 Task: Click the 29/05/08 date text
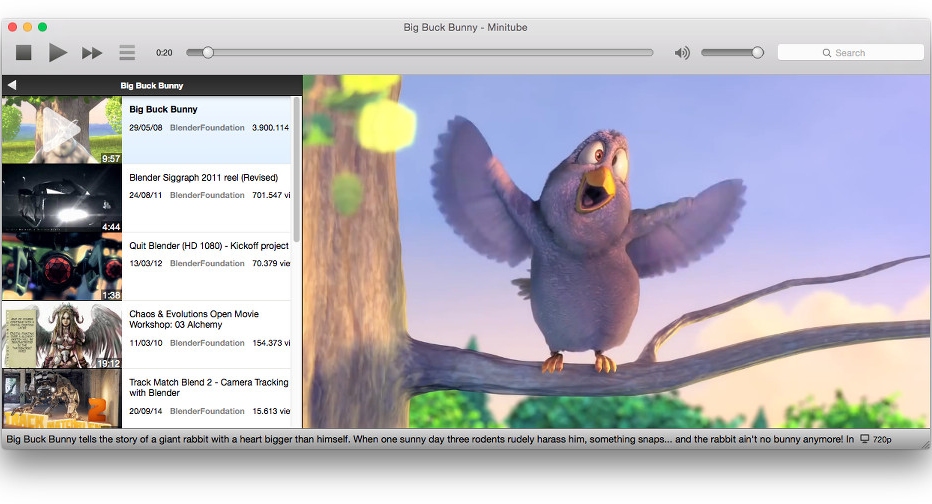tap(146, 128)
